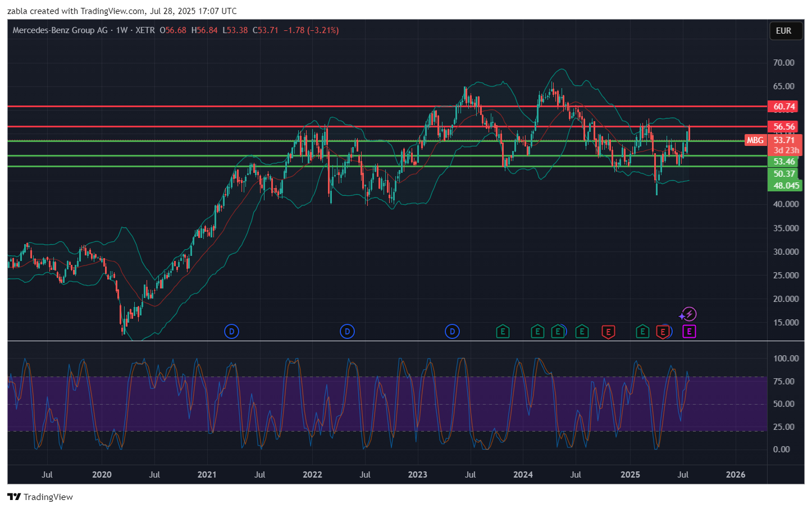
Task: Click the 2022 label on time axis
Action: pos(313,475)
